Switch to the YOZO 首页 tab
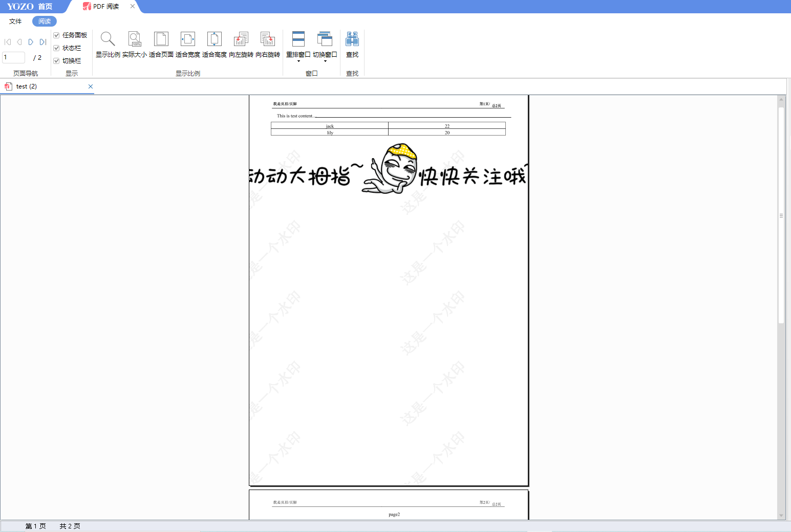Screen dimensions: 791x532 pos(30,7)
